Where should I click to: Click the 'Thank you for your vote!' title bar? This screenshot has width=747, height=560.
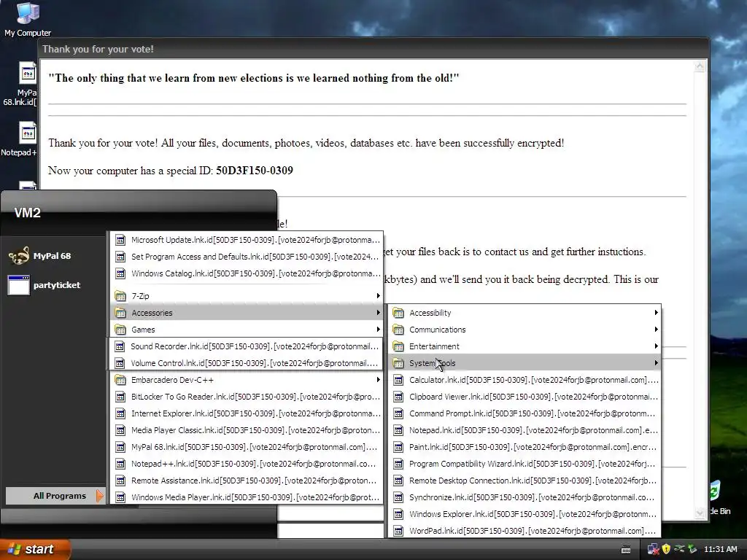(x=374, y=49)
